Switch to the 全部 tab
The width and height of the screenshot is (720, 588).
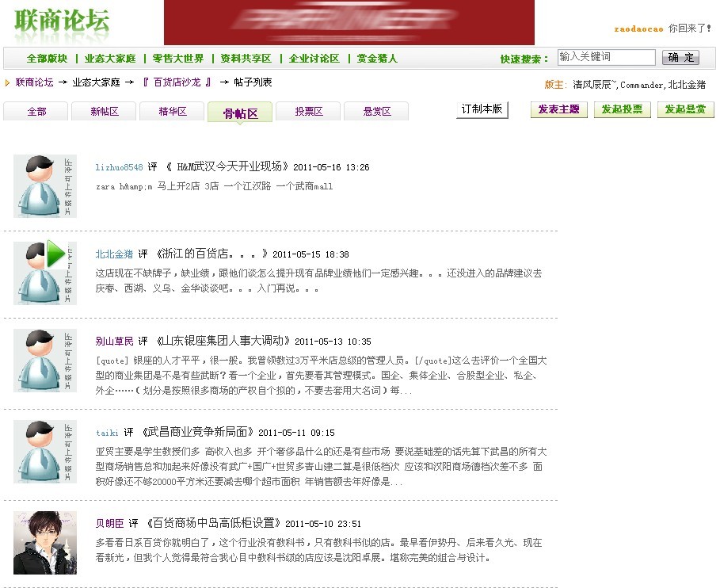pos(36,112)
